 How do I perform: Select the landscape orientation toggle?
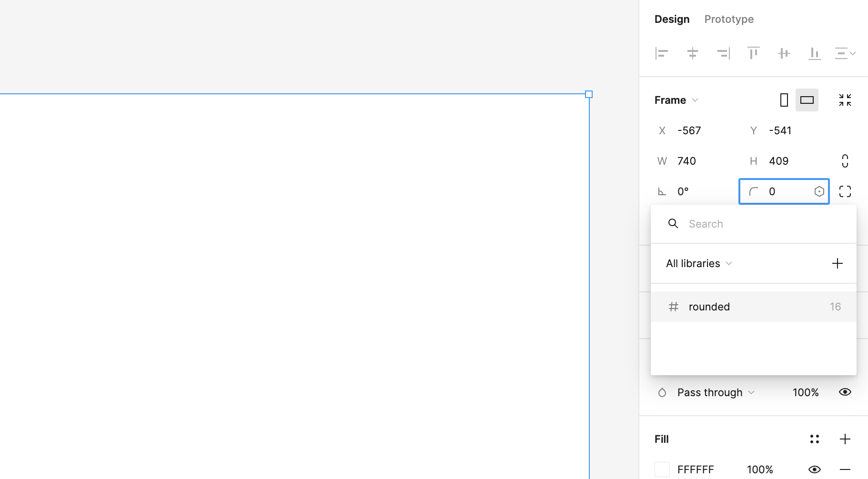[x=807, y=100]
